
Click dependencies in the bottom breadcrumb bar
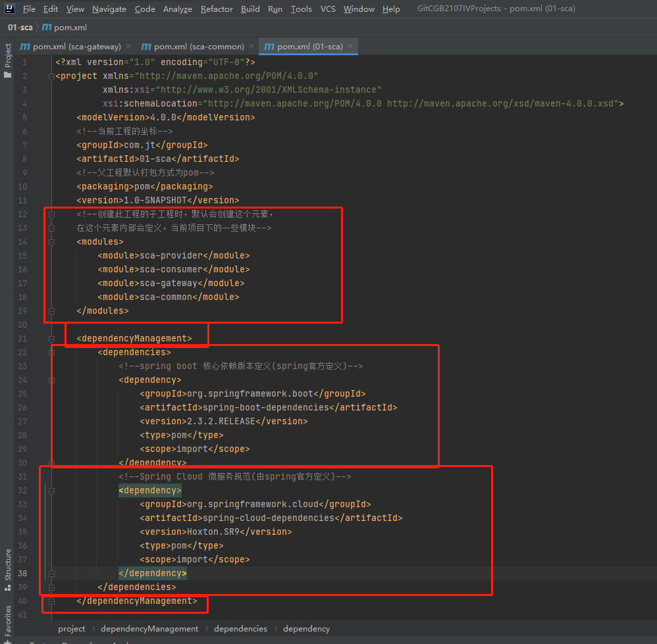(240, 628)
